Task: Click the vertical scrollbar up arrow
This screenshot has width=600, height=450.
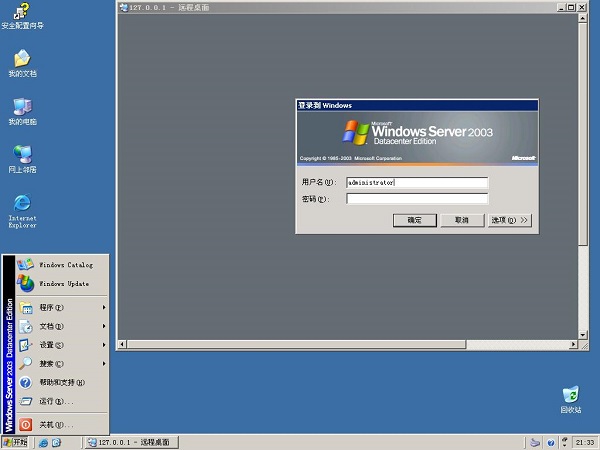Action: click(582, 18)
